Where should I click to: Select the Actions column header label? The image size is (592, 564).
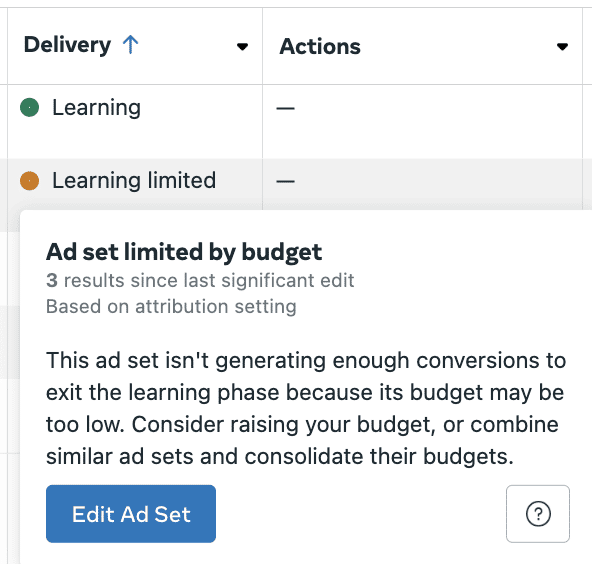click(320, 46)
